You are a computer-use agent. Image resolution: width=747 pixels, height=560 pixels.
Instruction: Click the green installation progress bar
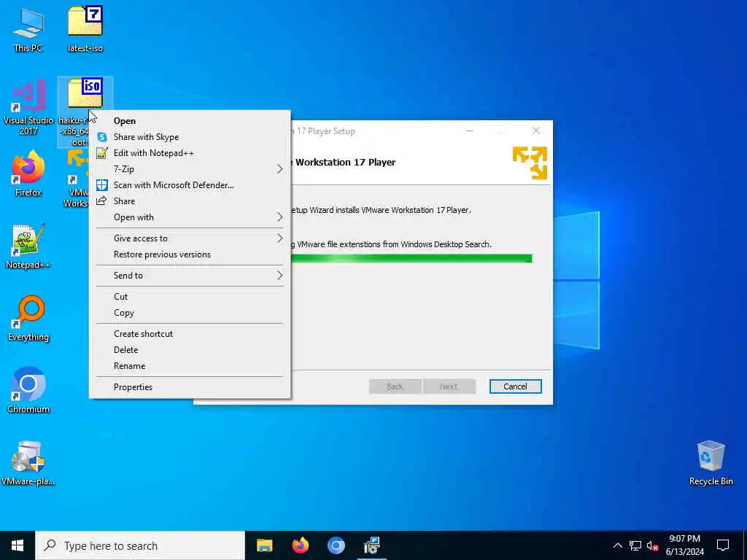(411, 259)
